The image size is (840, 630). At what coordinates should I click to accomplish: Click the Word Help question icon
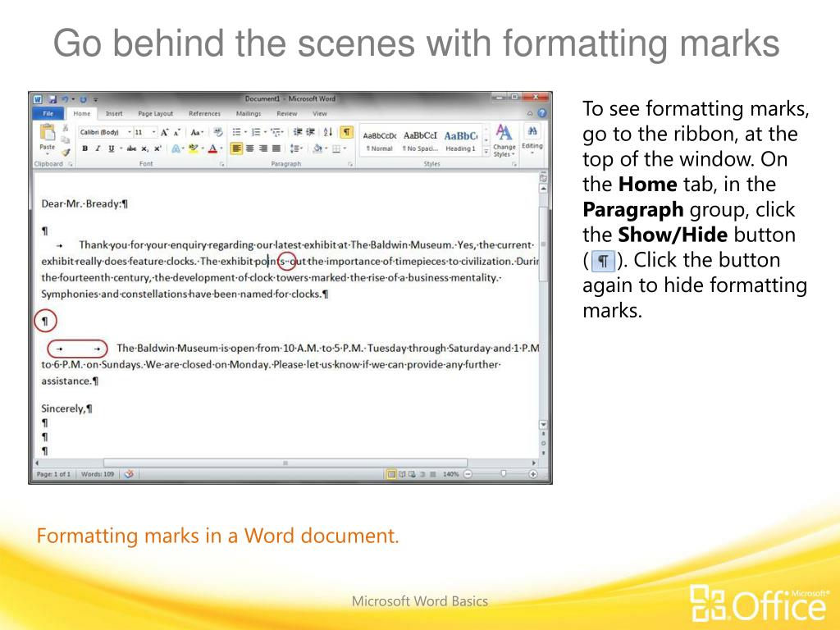point(541,113)
